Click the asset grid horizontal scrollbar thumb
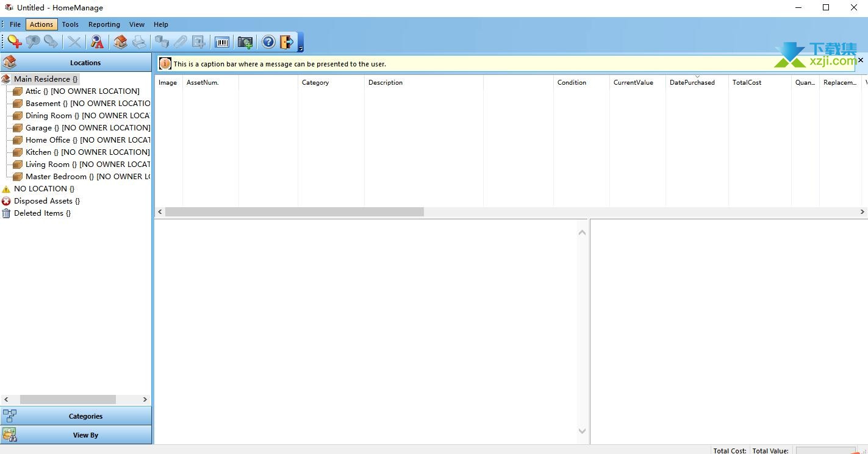 295,211
